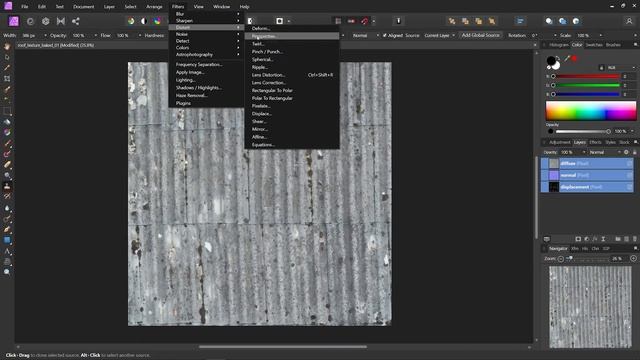640x360 pixels.
Task: Adjust the color Opacity slider
Action: tap(582, 131)
